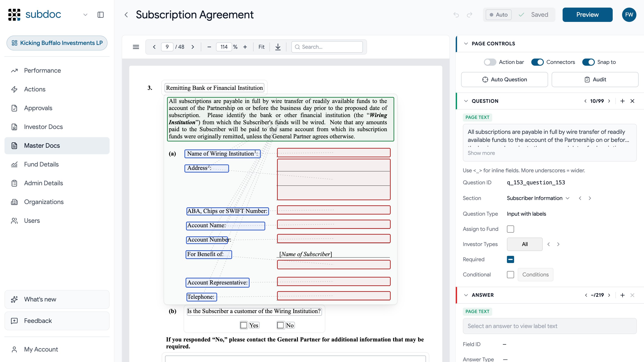644x362 pixels.
Task: Click the zoom percentage field
Action: (224, 47)
